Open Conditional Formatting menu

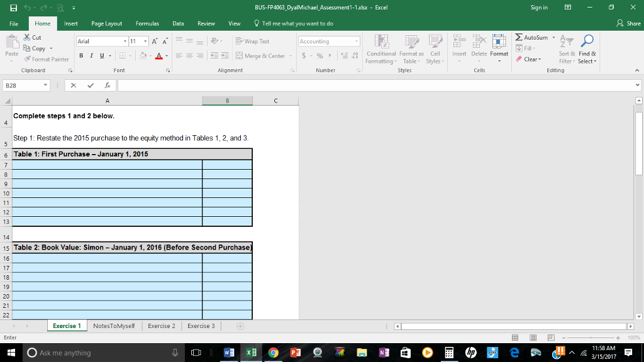click(x=381, y=49)
